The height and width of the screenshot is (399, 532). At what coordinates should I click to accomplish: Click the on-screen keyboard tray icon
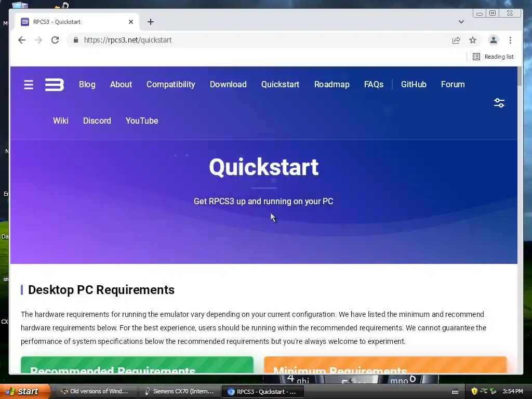[x=455, y=392]
